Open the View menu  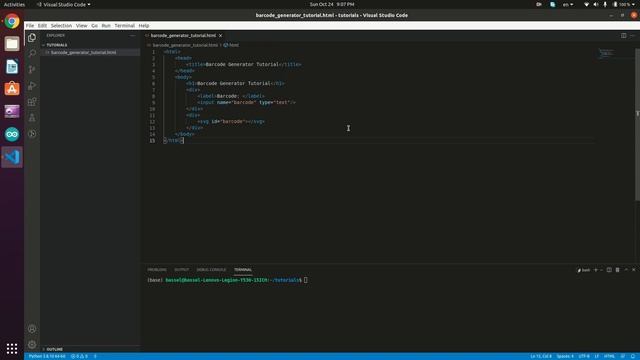(x=82, y=25)
